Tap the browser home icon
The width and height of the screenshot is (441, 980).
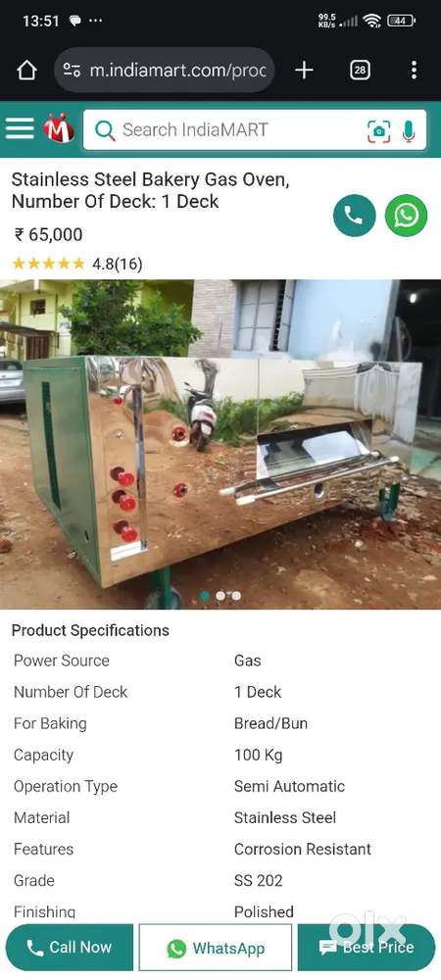click(26, 70)
